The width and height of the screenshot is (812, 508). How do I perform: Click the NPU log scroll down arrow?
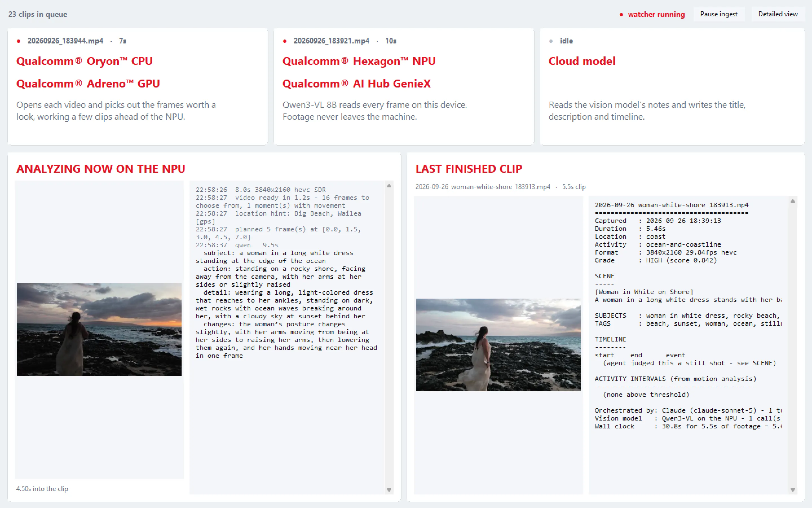pos(389,490)
